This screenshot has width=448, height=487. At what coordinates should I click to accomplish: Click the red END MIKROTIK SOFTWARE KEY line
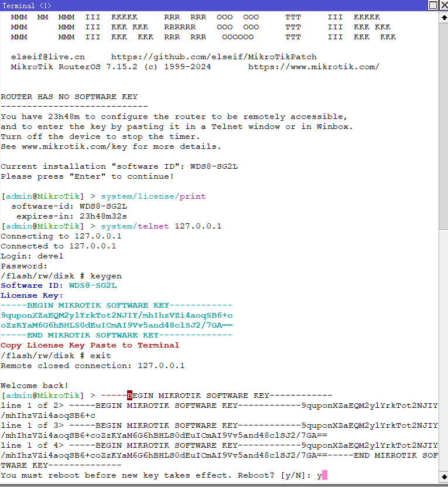point(117,336)
